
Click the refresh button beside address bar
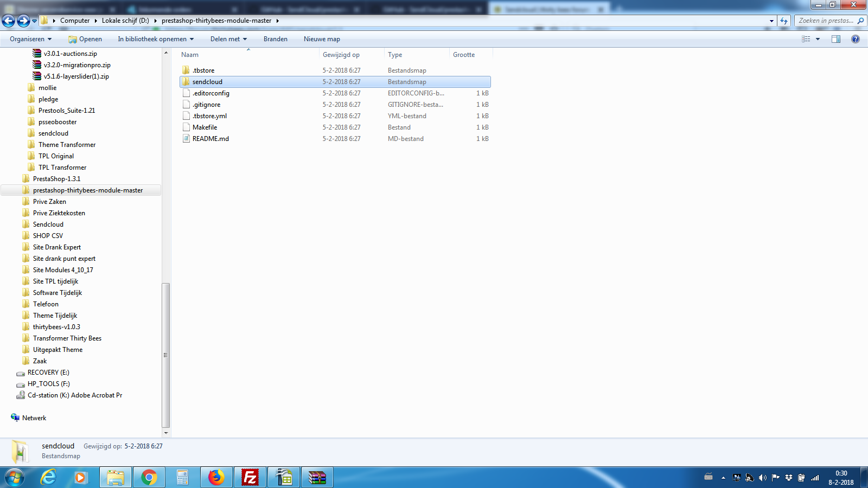coord(784,21)
